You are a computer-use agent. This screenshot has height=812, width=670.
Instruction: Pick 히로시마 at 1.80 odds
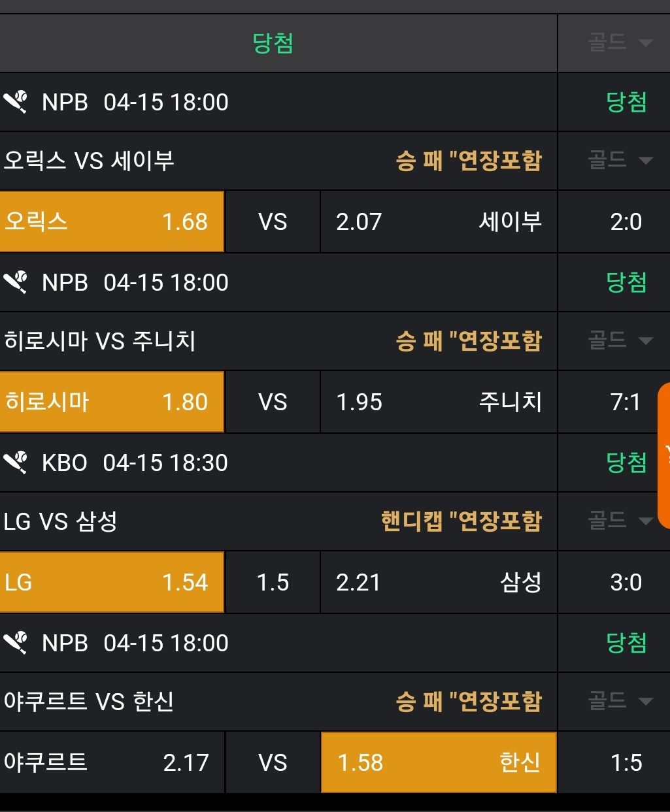pos(112,402)
